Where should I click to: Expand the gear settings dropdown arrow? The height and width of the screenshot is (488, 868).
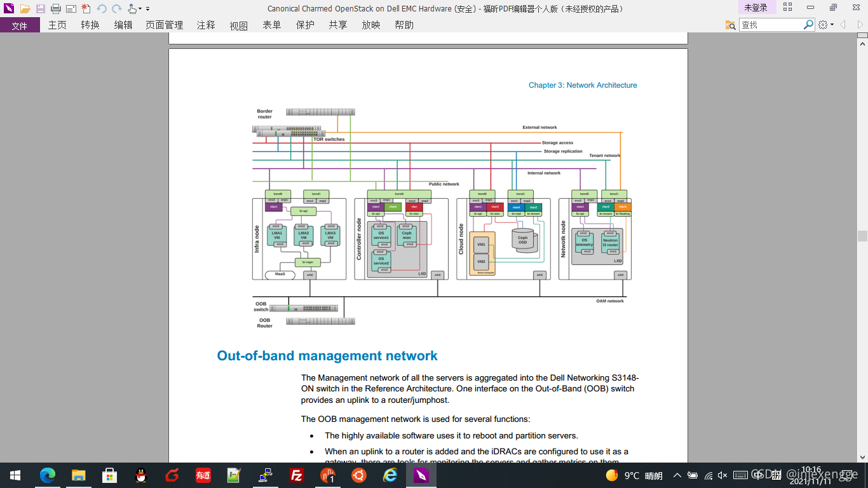[832, 25]
